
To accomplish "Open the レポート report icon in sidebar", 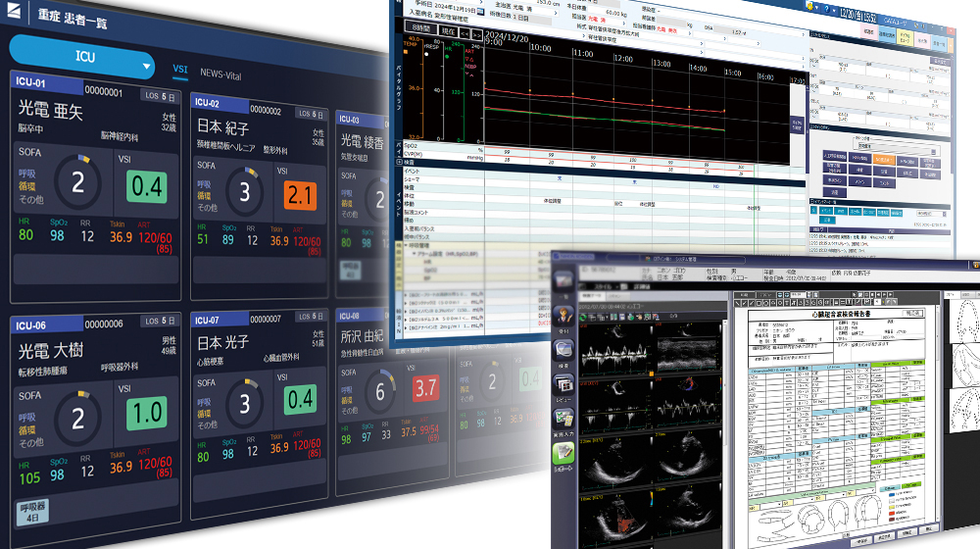I will click(x=563, y=453).
